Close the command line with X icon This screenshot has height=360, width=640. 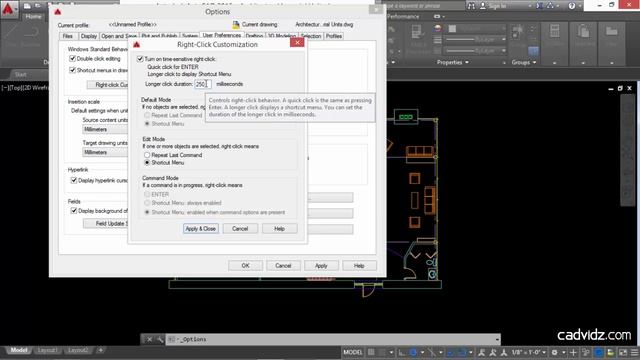tap(149, 339)
